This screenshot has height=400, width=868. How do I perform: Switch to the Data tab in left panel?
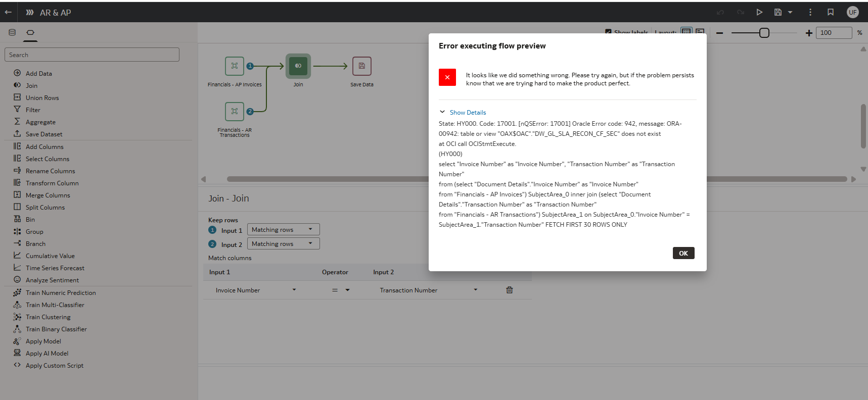point(12,32)
